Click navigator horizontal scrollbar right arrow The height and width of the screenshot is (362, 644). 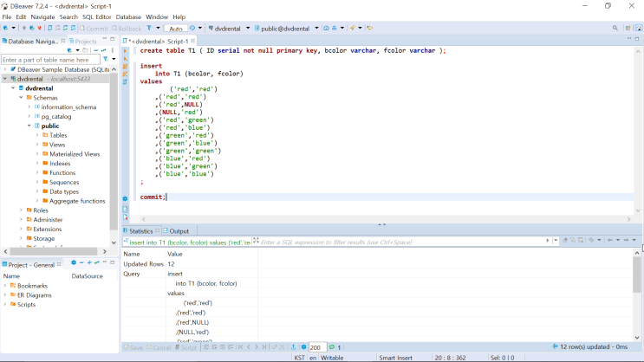(105, 251)
